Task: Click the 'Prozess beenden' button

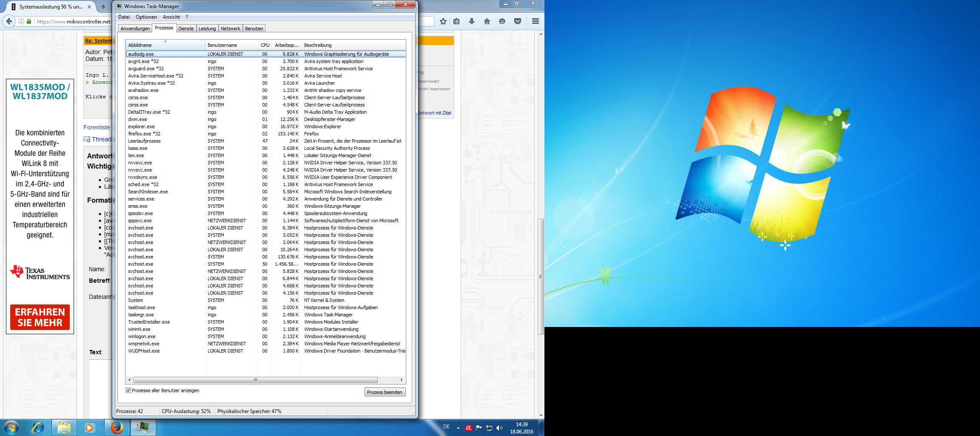Action: click(x=385, y=392)
